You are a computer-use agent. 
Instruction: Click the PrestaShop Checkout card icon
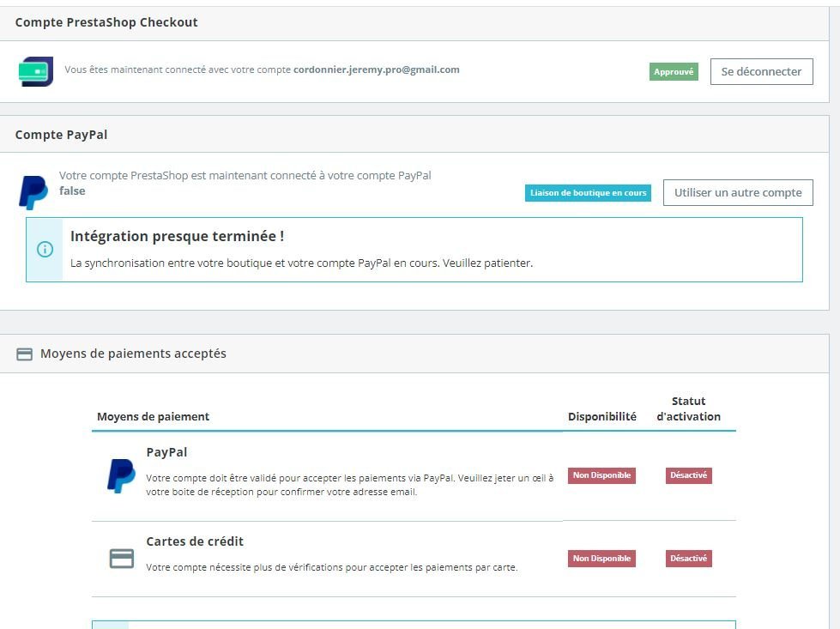[x=36, y=71]
